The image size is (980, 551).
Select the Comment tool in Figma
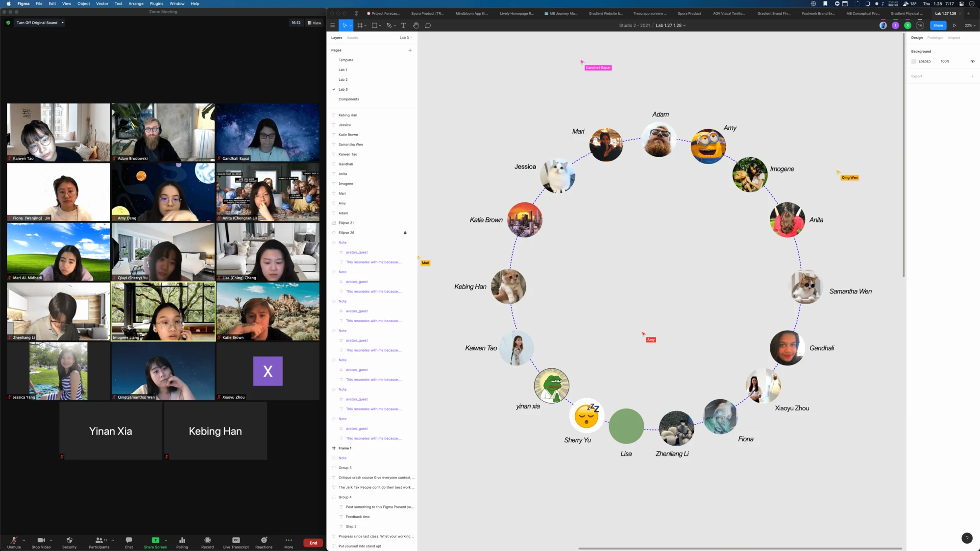(428, 25)
